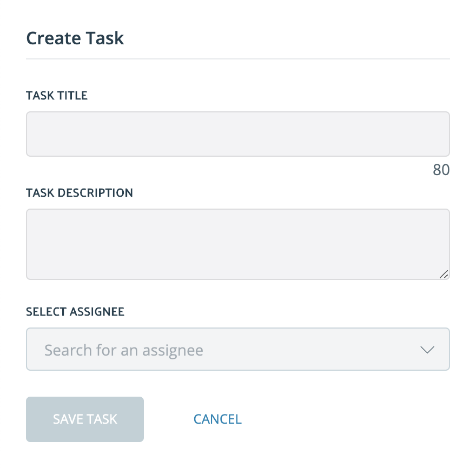This screenshot has height=468, width=476.
Task: Click the word Select in the assignee label
Action: [x=47, y=312]
